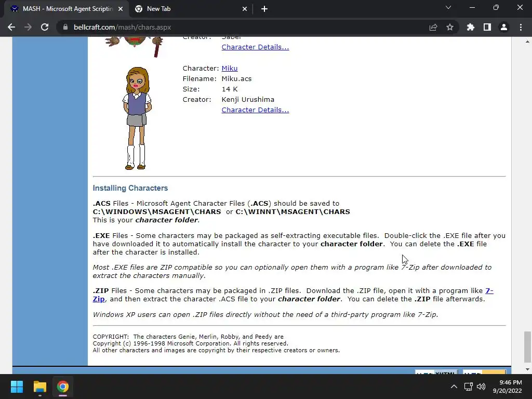Open the volume tray icon

481,387
